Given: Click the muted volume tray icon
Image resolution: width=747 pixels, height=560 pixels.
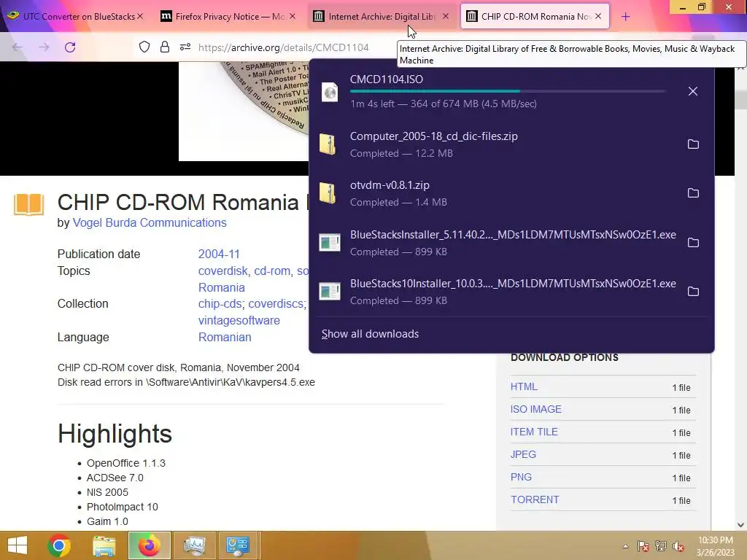Looking at the screenshot, I should (x=678, y=546).
